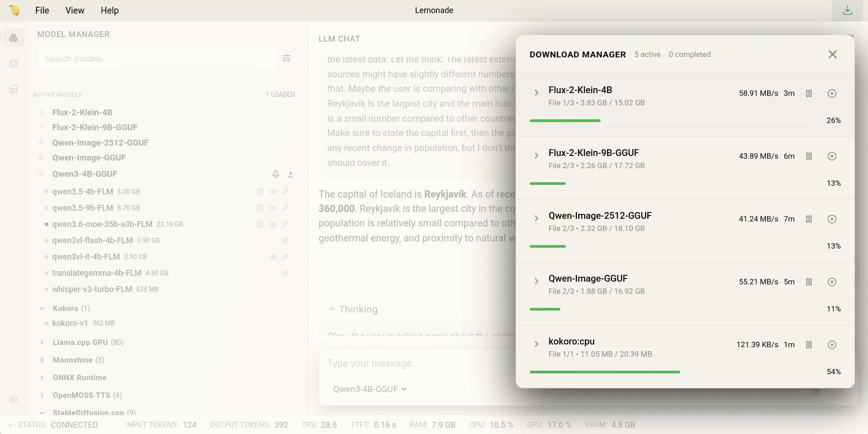Close the Download Manager panel
The width and height of the screenshot is (868, 434).
pos(832,54)
